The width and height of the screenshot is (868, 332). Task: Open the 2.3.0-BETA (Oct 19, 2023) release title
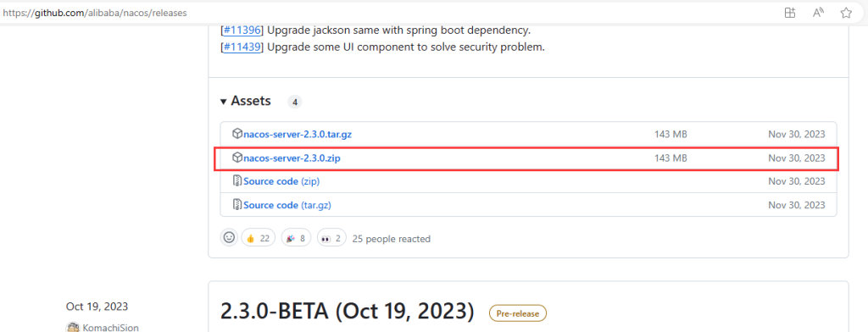click(347, 312)
